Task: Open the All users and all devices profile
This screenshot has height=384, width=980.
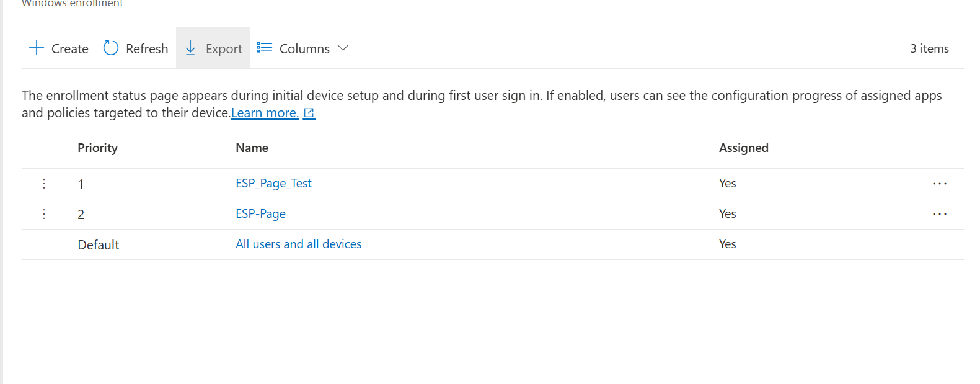Action: pos(298,244)
